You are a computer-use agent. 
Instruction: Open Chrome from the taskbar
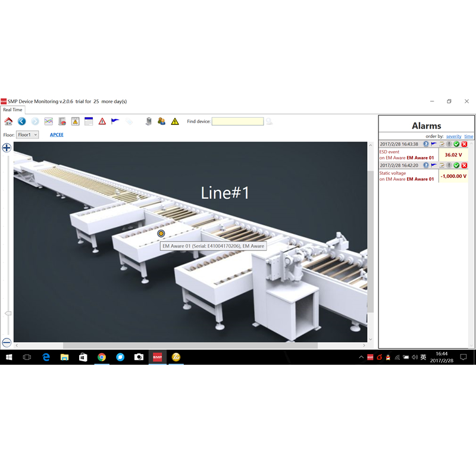[102, 358]
